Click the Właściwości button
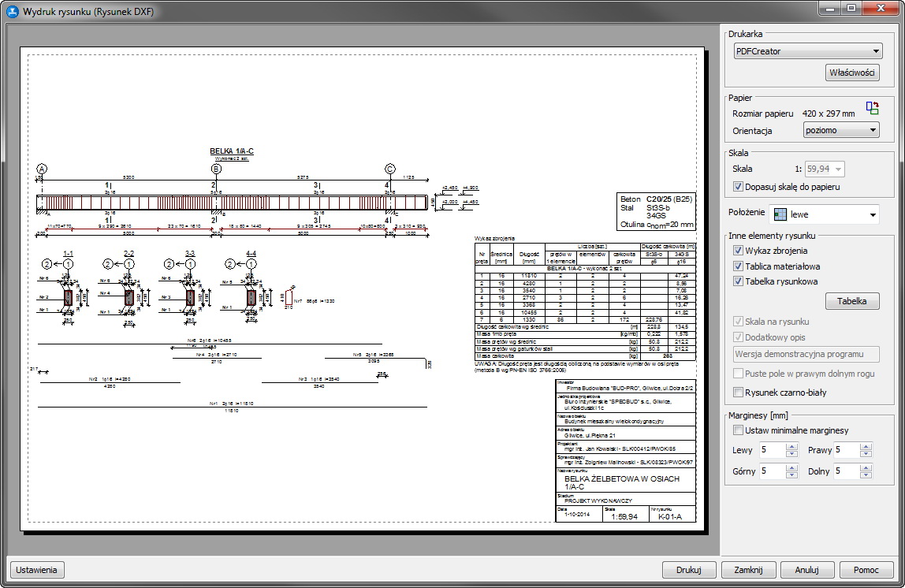The height and width of the screenshot is (588, 905). tap(852, 73)
